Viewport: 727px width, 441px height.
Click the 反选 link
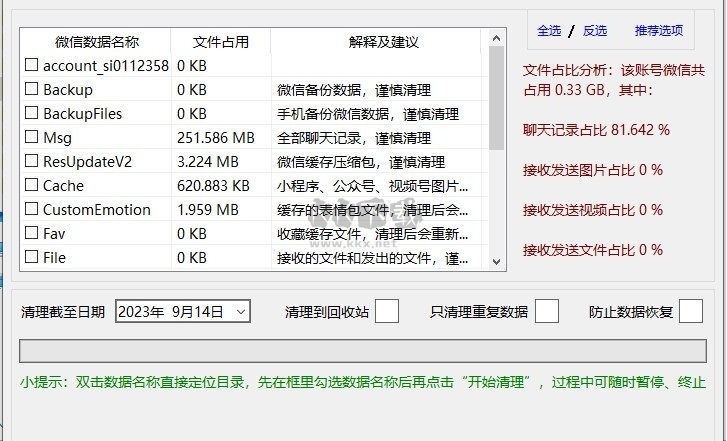(595, 31)
